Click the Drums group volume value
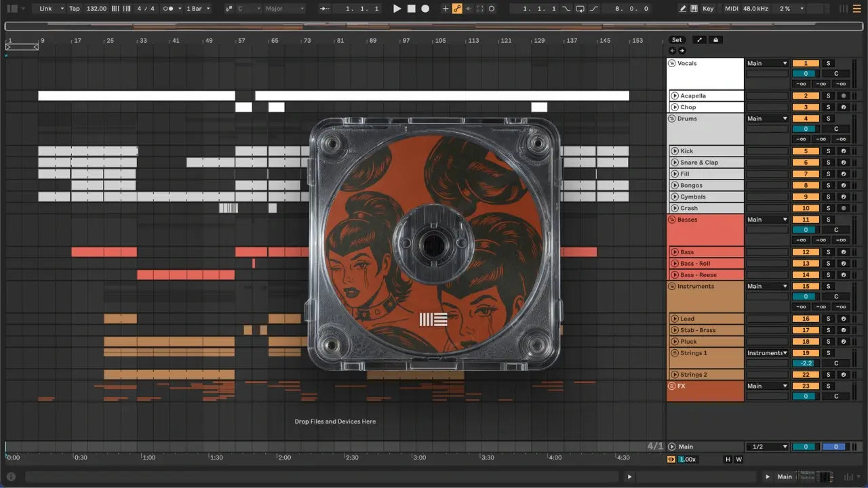Image resolution: width=868 pixels, height=488 pixels. click(x=806, y=129)
